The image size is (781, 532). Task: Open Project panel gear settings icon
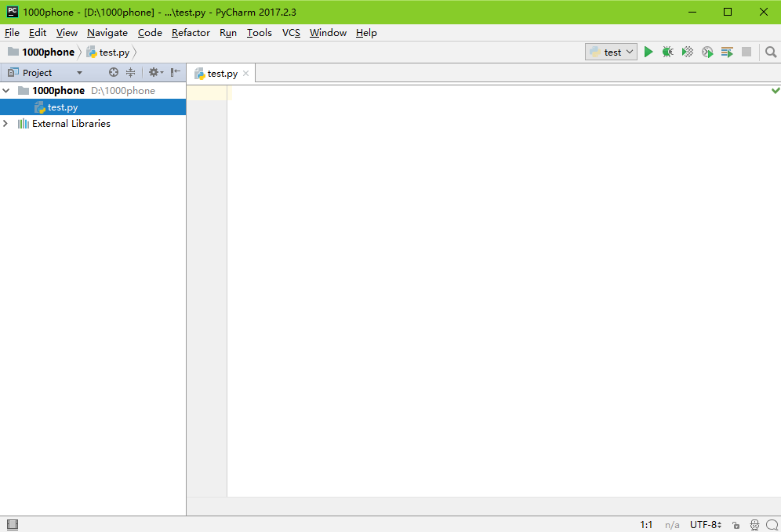coord(155,72)
